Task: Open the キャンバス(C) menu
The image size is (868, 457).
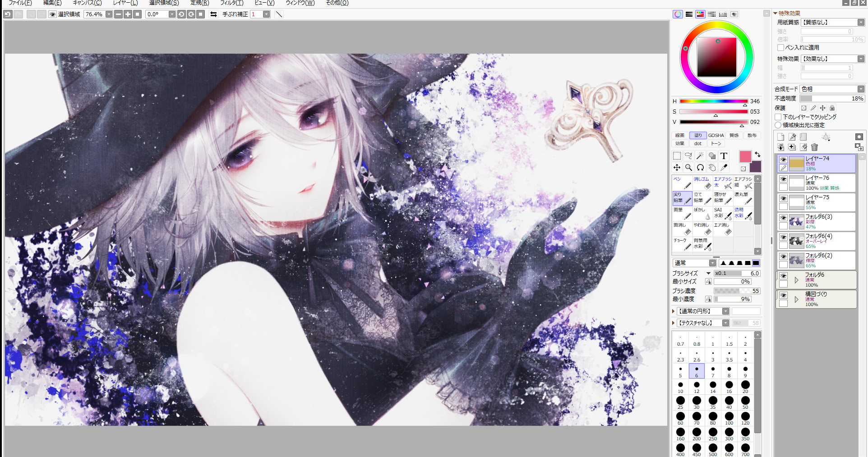Action: pyautogui.click(x=88, y=3)
